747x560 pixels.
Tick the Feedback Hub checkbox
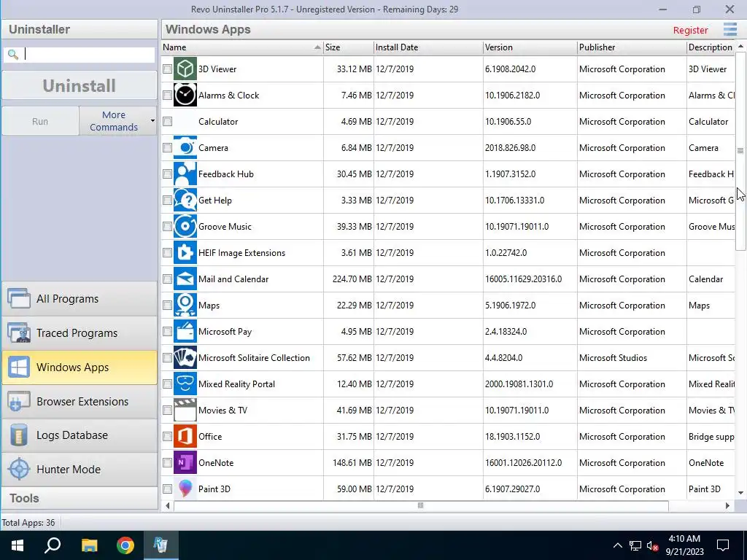click(167, 174)
